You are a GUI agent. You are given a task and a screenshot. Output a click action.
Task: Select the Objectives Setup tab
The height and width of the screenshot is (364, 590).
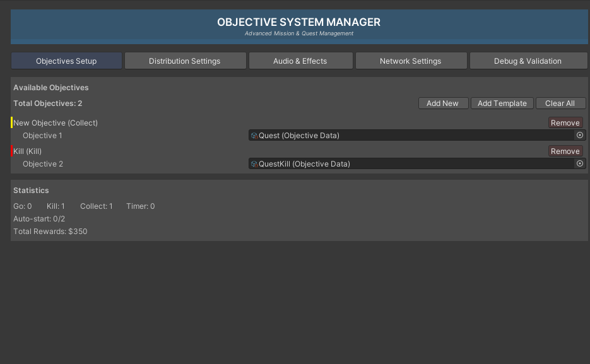[x=66, y=61]
